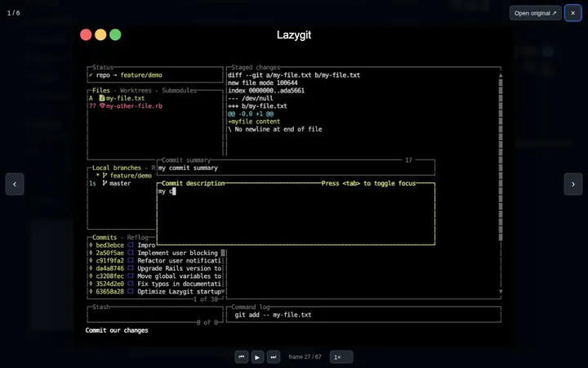Switch to the Worktrees tab
The image size is (588, 368).
click(x=136, y=91)
